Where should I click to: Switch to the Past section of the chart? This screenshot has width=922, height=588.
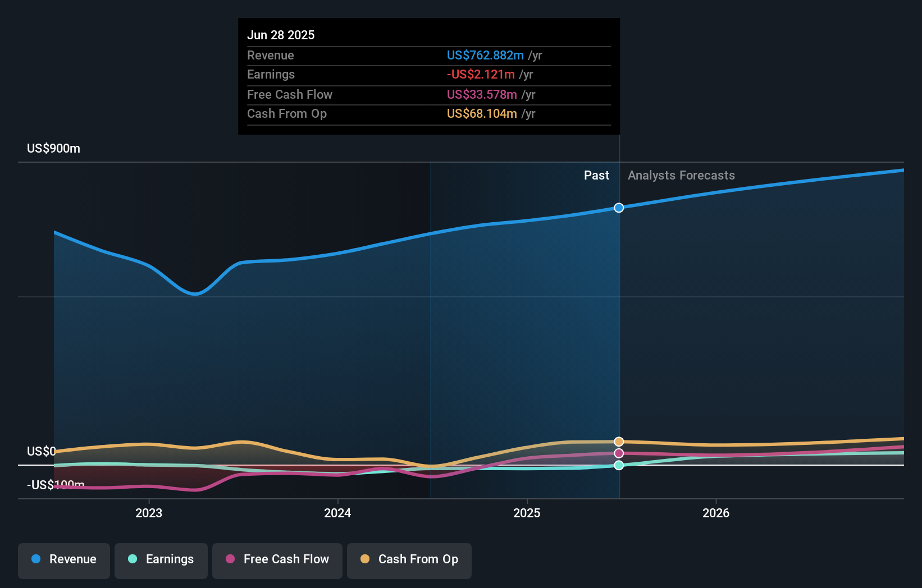(596, 175)
